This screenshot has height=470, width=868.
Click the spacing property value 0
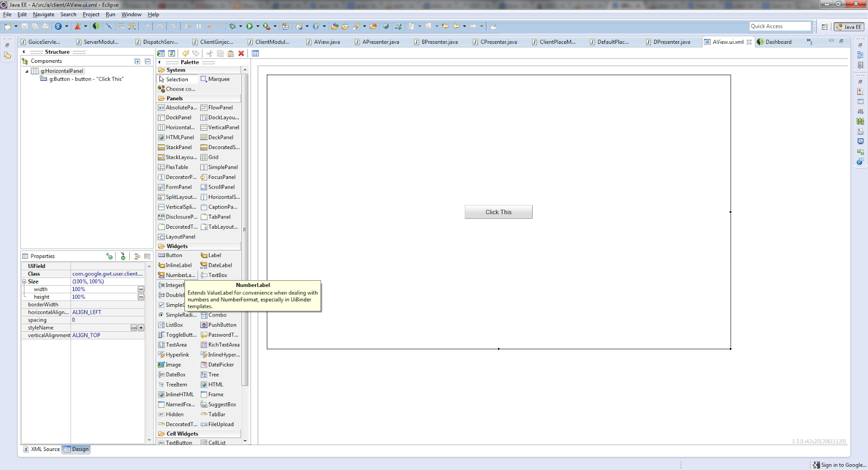click(x=74, y=320)
